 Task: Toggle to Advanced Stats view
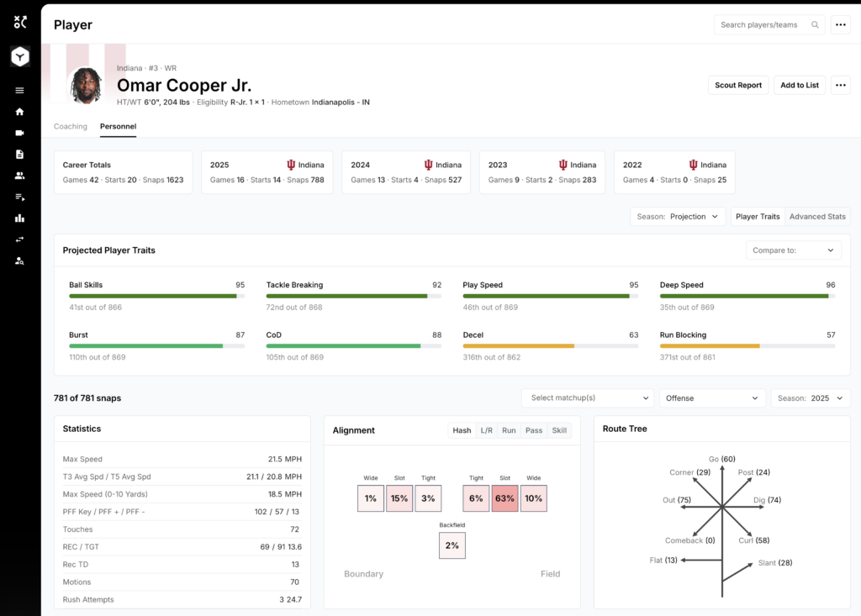point(817,216)
